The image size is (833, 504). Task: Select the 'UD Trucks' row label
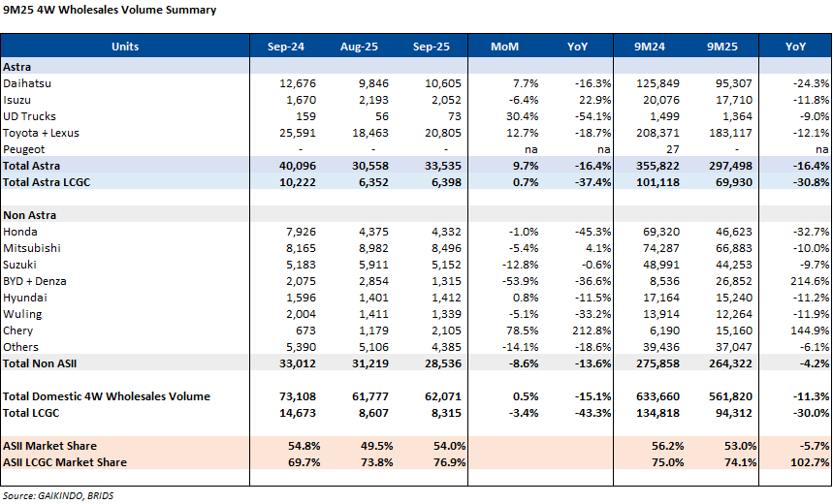[29, 116]
